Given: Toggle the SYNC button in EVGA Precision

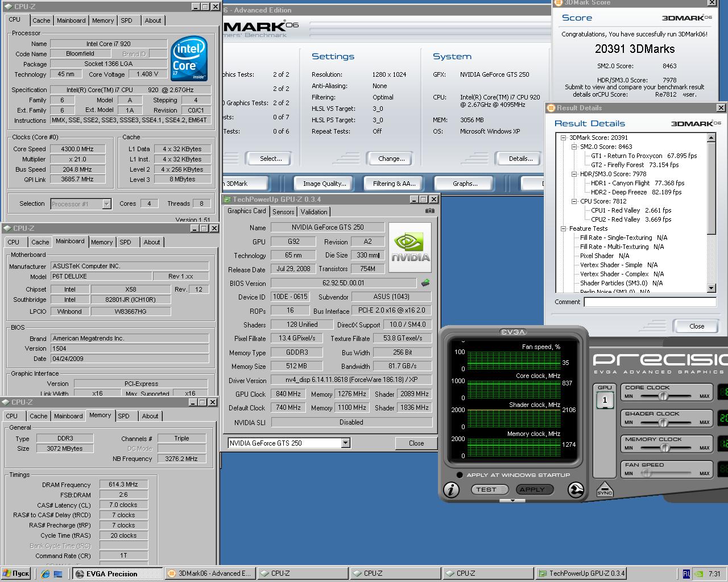Looking at the screenshot, I should click(605, 489).
